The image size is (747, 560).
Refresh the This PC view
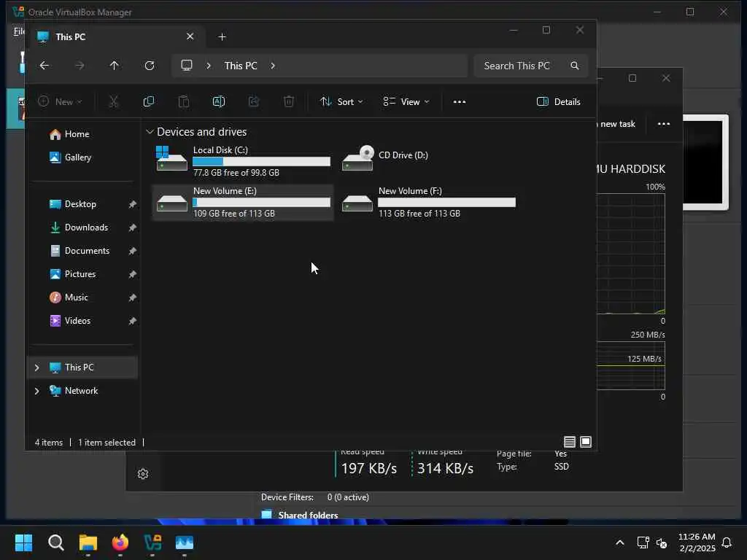click(150, 66)
